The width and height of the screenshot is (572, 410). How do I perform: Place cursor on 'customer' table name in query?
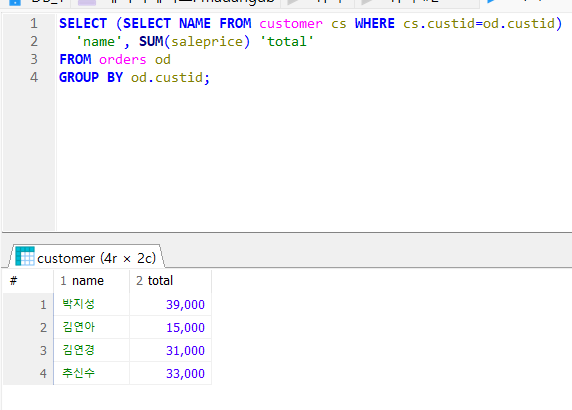click(291, 24)
